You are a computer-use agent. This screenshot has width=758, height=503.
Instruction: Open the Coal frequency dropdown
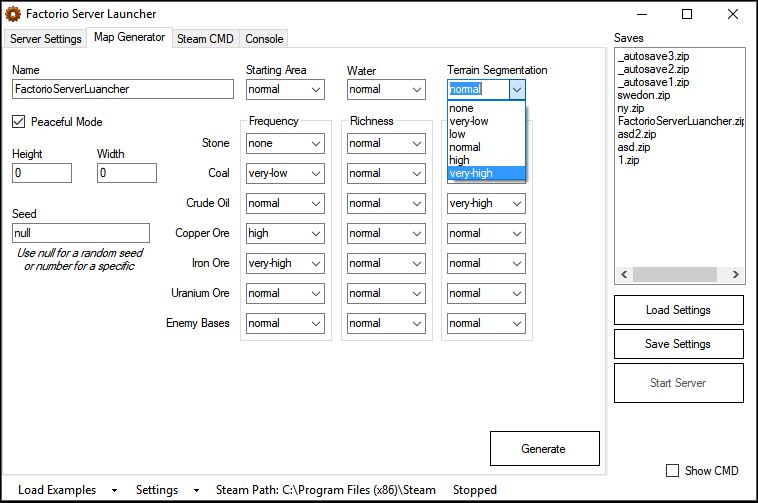(x=285, y=173)
